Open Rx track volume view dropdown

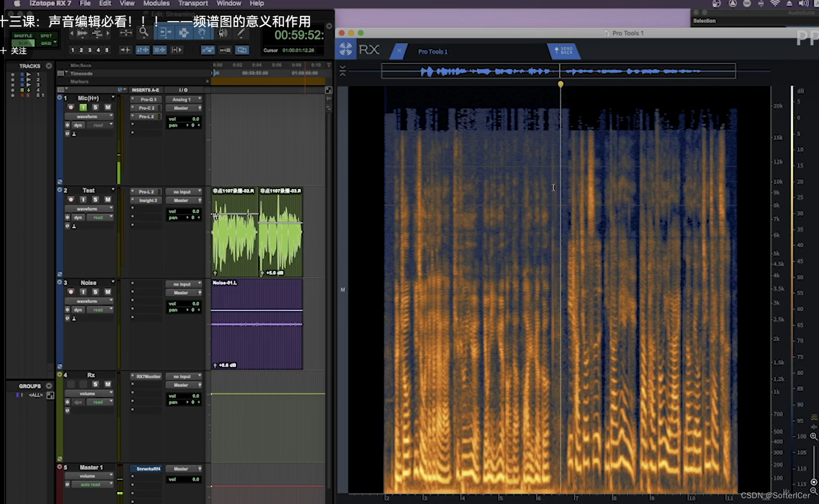[89, 394]
